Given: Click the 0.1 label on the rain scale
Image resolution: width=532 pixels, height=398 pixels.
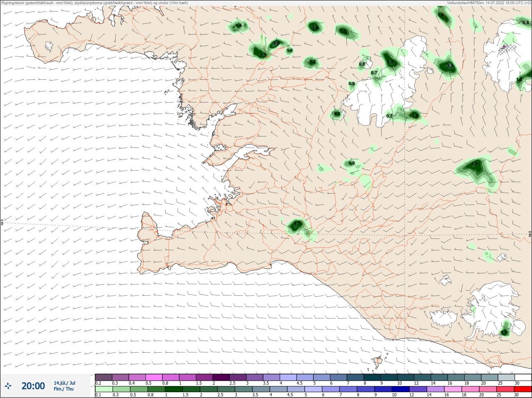Looking at the screenshot, I should [98, 395].
